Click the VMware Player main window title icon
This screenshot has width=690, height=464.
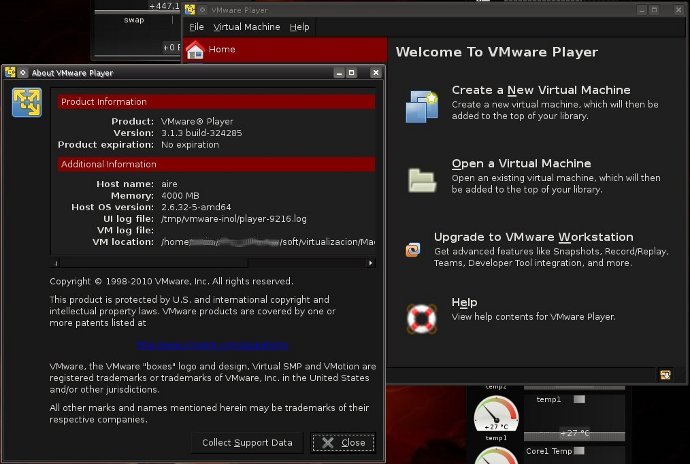click(x=190, y=10)
